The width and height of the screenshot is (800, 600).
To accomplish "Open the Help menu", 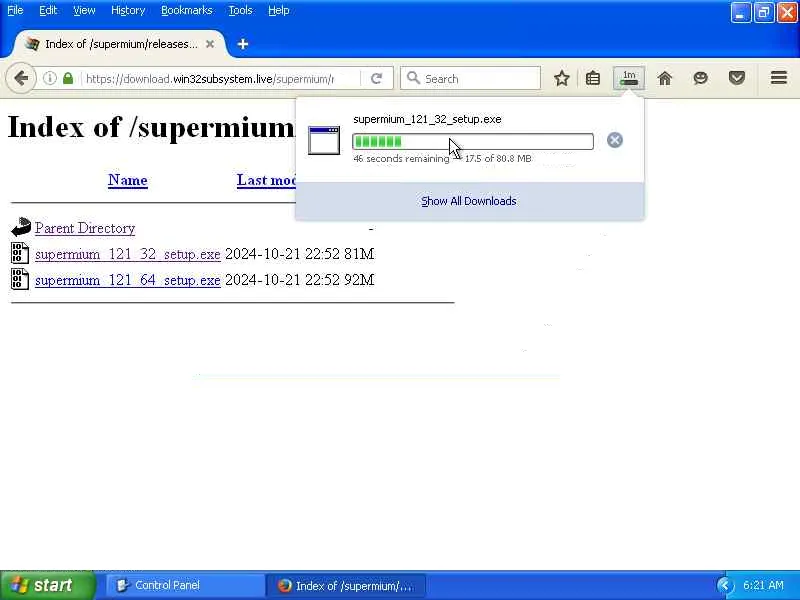I will click(x=279, y=10).
